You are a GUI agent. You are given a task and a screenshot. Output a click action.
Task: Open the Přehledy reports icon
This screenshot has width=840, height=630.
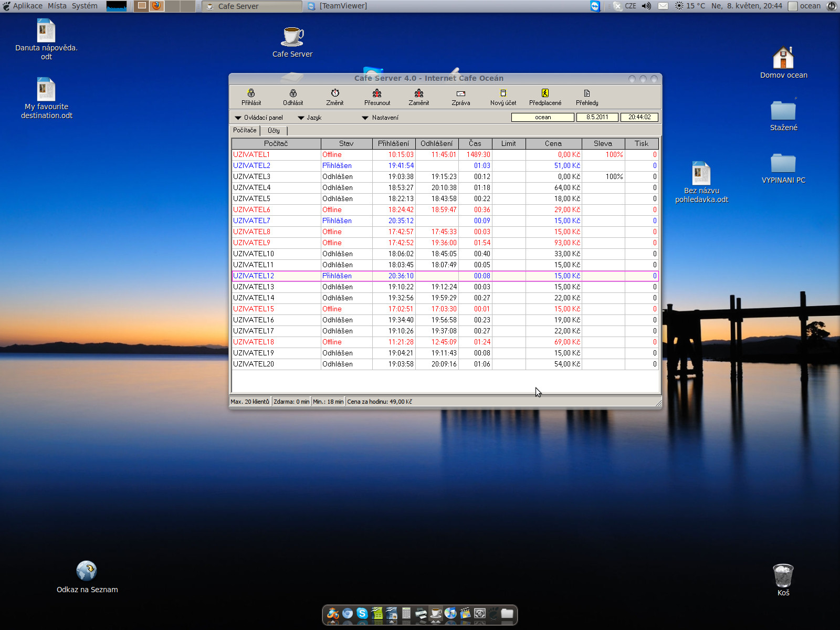click(587, 97)
